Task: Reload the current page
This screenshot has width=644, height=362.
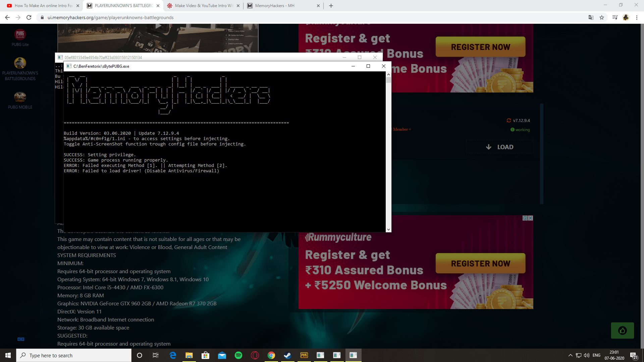Action: 29,17
